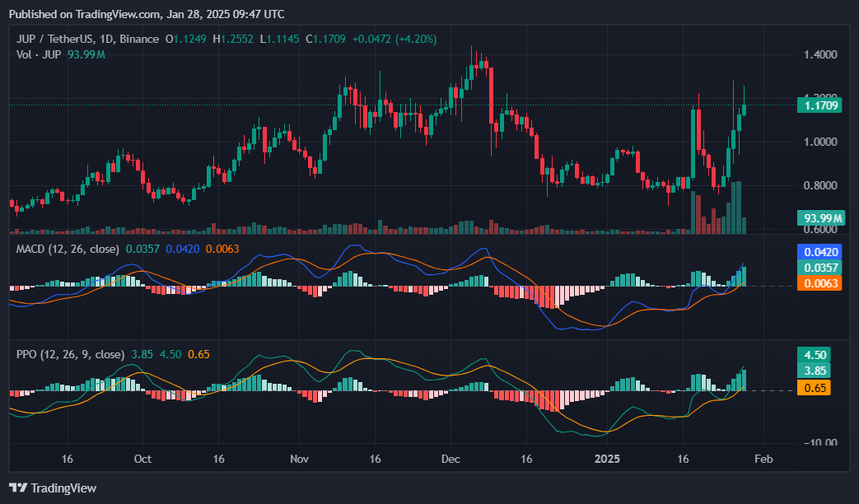Click the MACD parameter text (12, 26, close)
Screen dimensions: 859x504
[84, 248]
